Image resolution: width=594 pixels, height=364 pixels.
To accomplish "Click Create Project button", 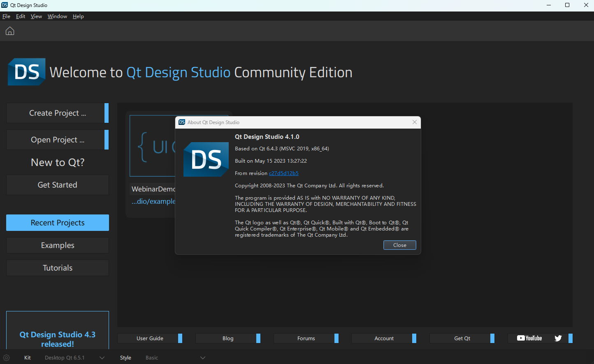I will (x=58, y=113).
